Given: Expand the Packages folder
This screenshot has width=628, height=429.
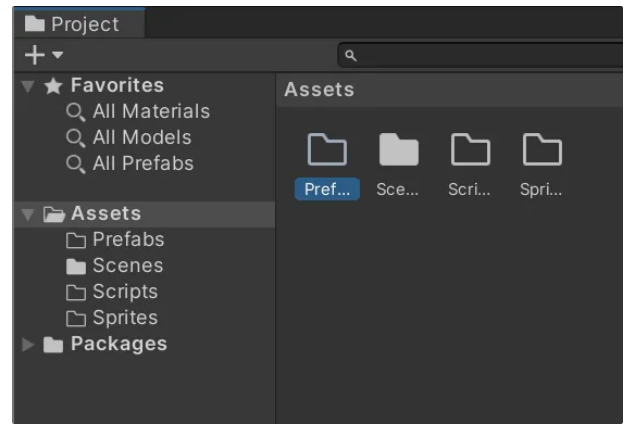Looking at the screenshot, I should coord(28,344).
